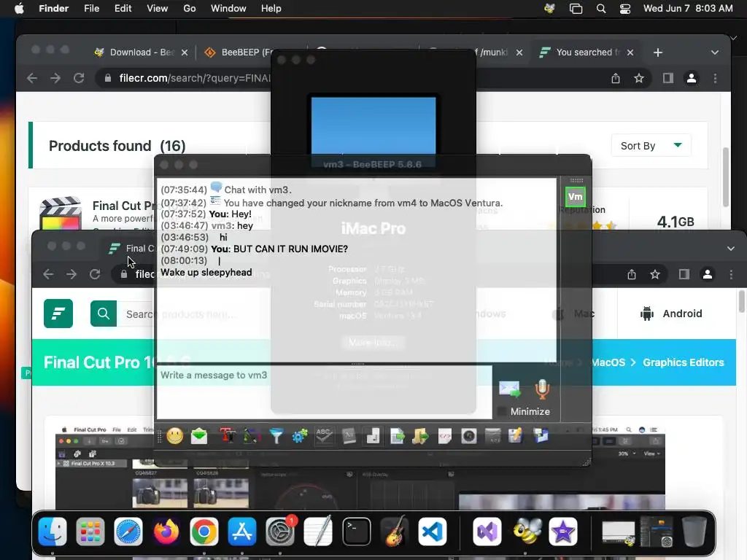Click send folder icon with green arrow
Screen dimensions: 747x560
click(421, 436)
